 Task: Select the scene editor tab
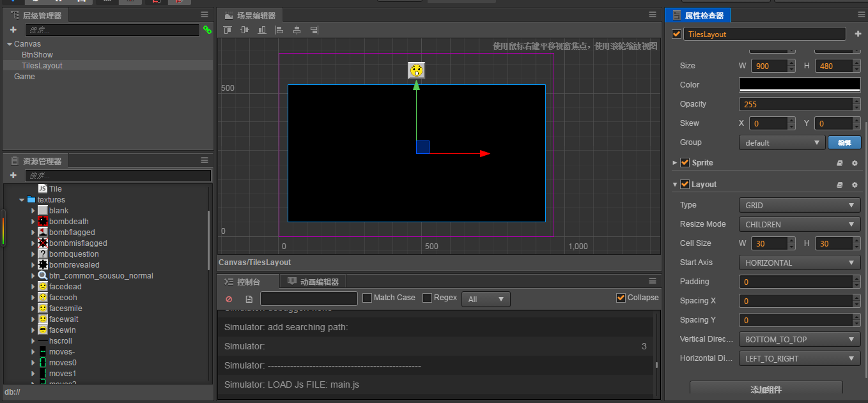tap(251, 15)
